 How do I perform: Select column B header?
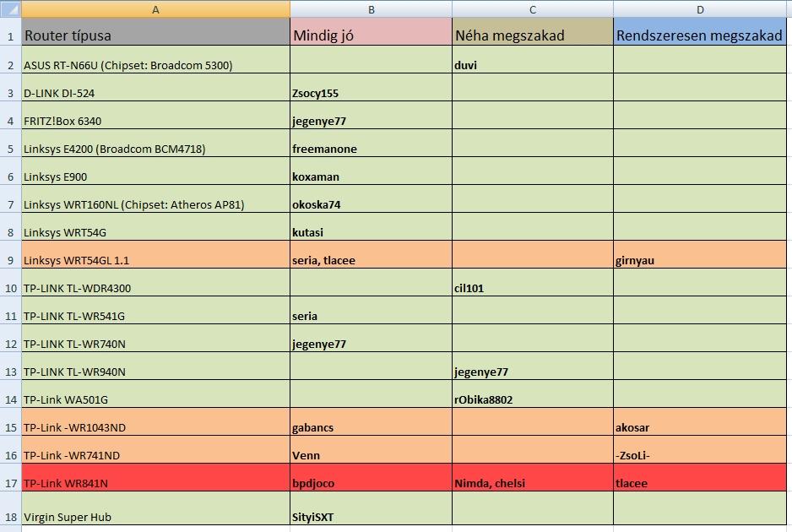pos(372,9)
